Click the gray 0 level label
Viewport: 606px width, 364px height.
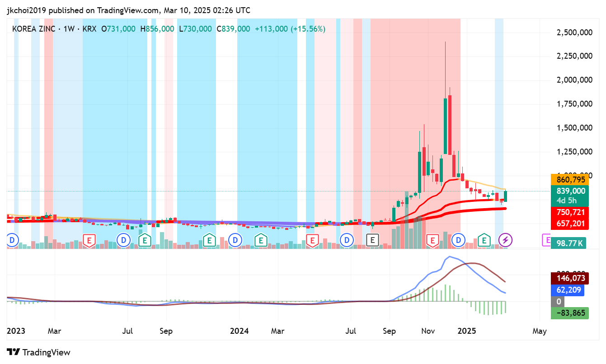tap(559, 302)
